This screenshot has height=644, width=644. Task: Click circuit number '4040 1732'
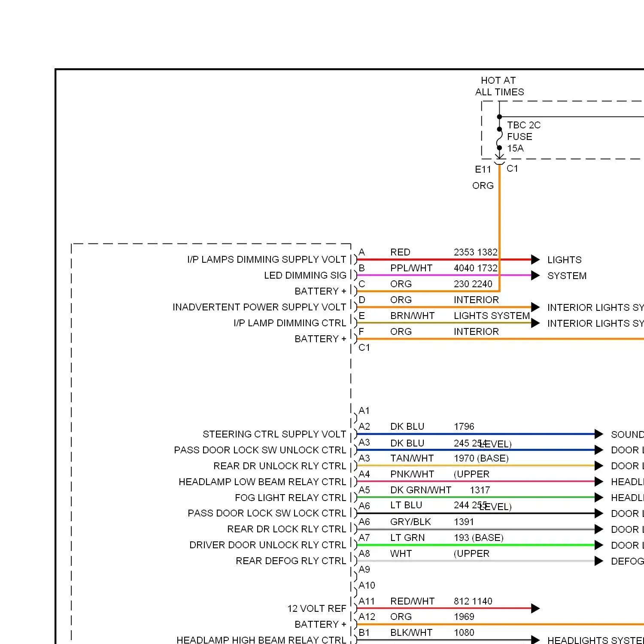(x=476, y=268)
